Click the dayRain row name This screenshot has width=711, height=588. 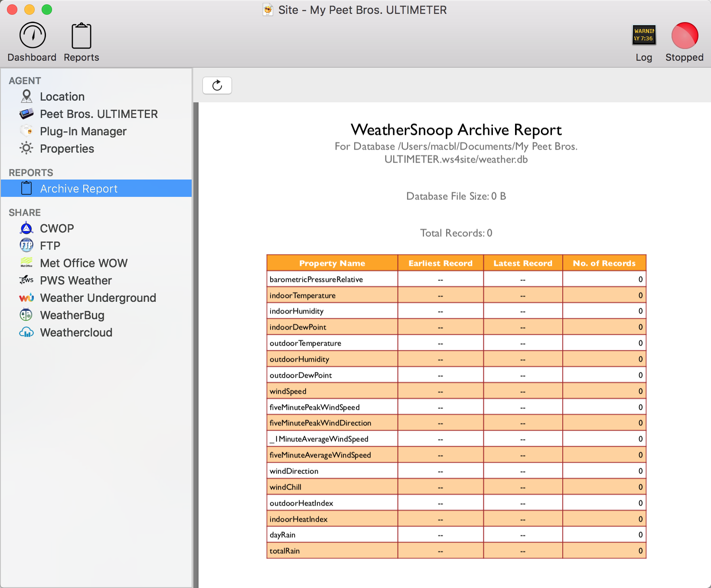coord(282,535)
